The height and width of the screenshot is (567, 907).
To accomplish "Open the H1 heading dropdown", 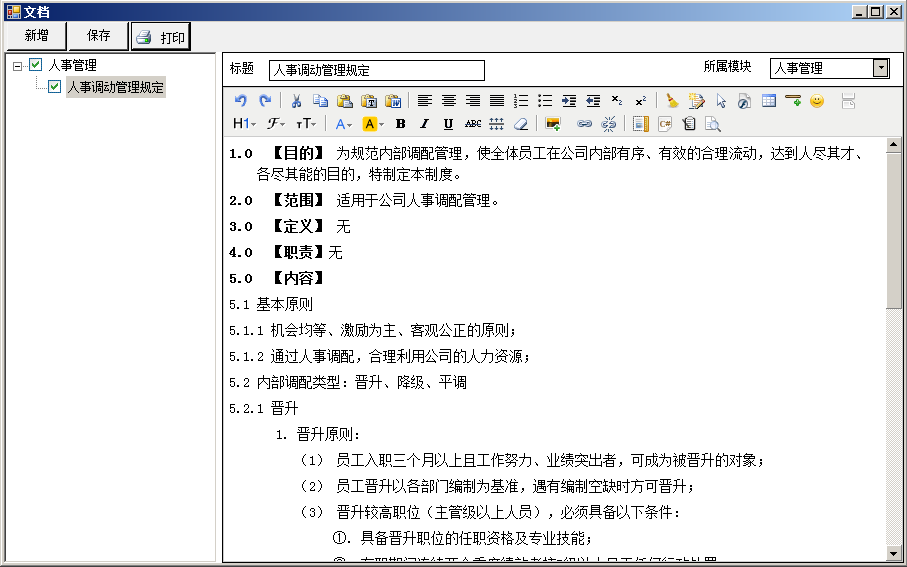I will point(244,124).
